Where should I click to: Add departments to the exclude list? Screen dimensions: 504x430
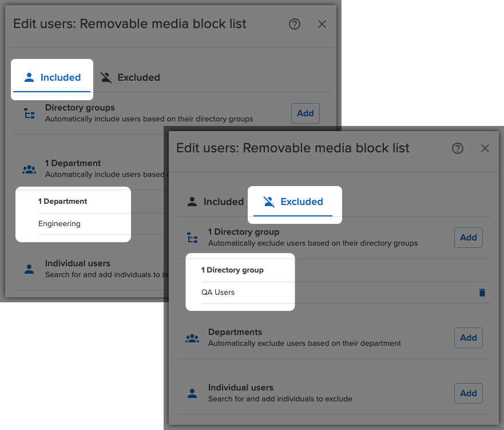468,338
